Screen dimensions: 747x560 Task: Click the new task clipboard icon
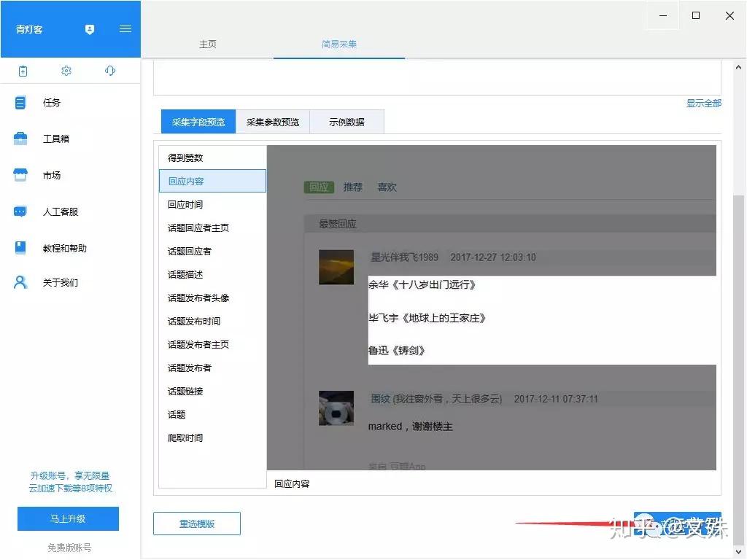(23, 71)
